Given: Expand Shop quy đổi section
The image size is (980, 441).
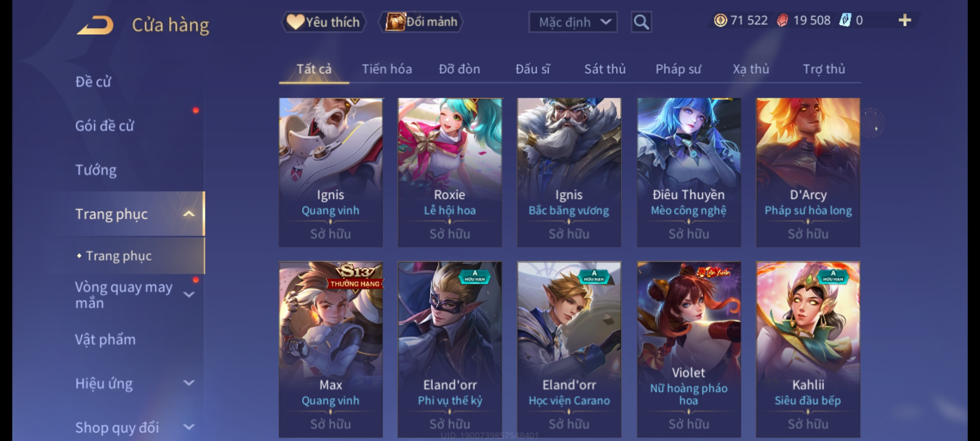Looking at the screenshot, I should tap(189, 427).
